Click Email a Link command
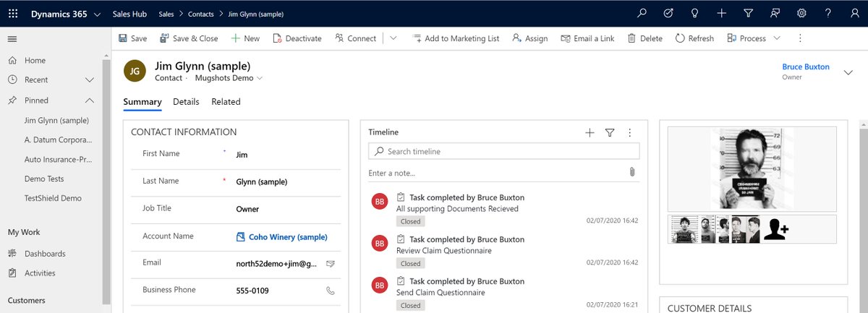 (587, 39)
